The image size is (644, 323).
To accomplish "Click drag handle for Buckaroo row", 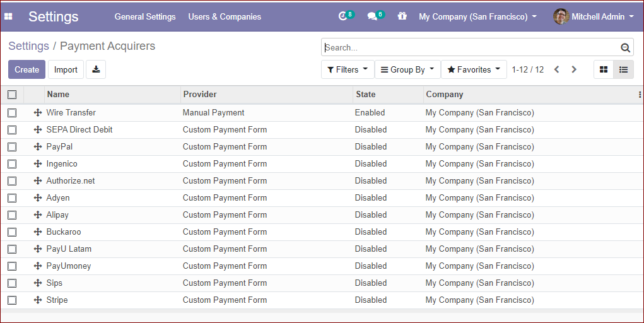I will coord(38,232).
